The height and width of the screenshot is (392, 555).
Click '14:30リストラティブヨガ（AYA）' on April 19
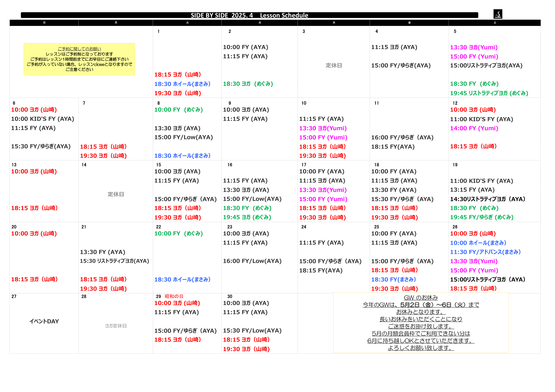pos(488,199)
